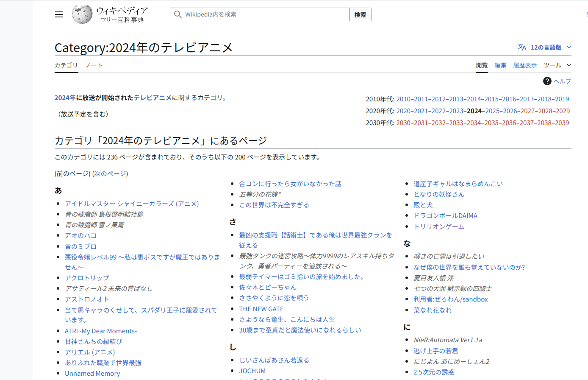Open the red link for 2030
The height and width of the screenshot is (380, 588).
tap(403, 123)
